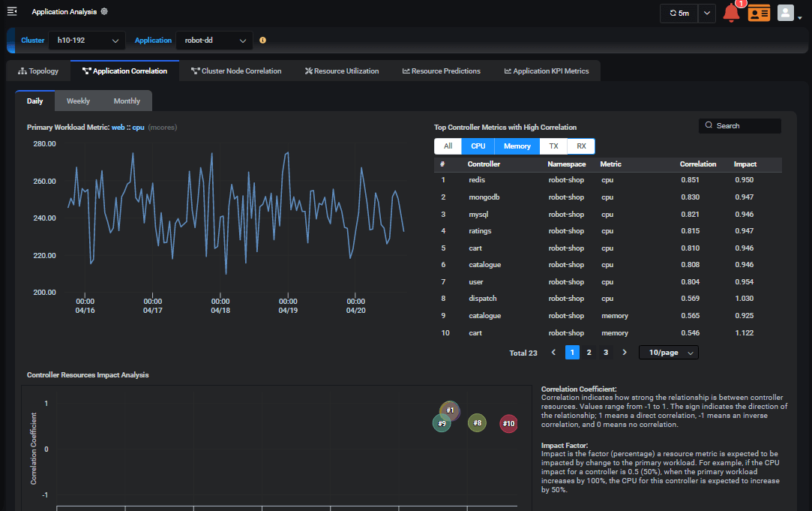The height and width of the screenshot is (511, 812).
Task: Click the search magnifier icon
Action: click(709, 125)
